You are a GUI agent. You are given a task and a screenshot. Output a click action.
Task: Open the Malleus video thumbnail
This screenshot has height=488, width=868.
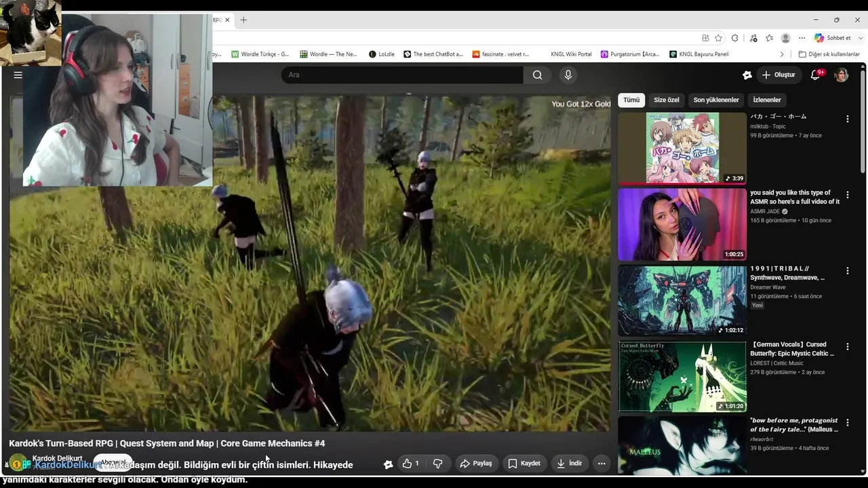pyautogui.click(x=682, y=447)
